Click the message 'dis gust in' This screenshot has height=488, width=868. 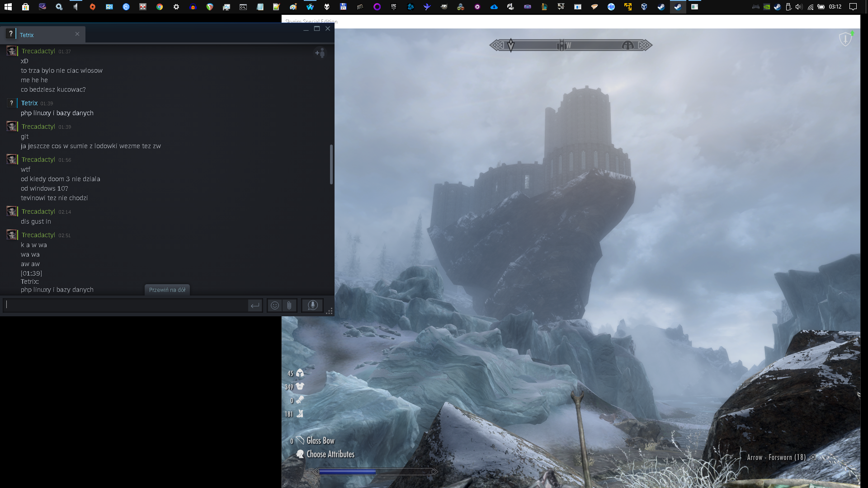(36, 221)
